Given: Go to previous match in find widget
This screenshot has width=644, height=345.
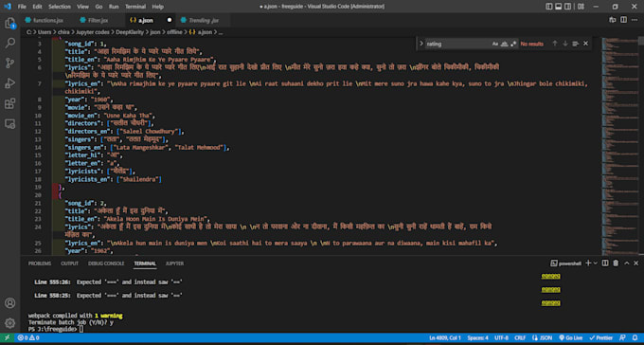Looking at the screenshot, I should pyautogui.click(x=555, y=44).
